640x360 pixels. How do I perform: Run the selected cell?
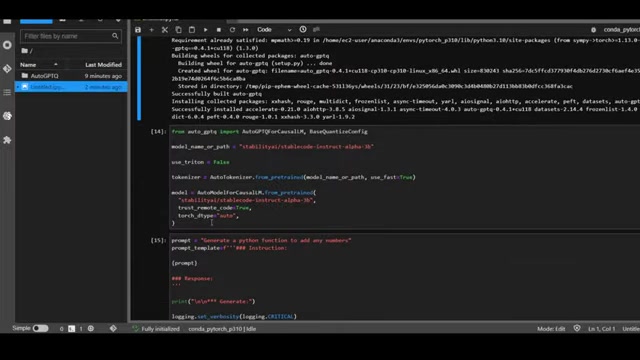(x=205, y=30)
